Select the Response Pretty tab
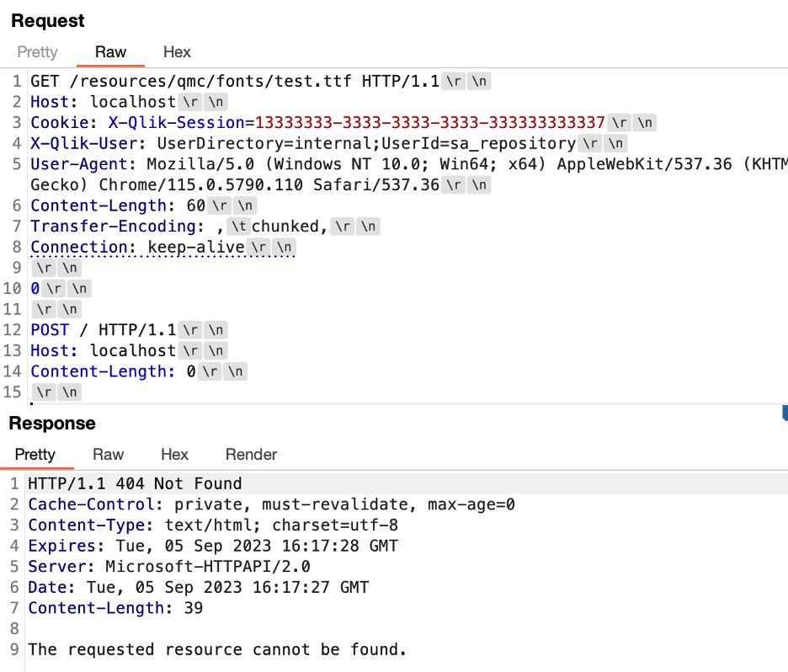 [35, 455]
